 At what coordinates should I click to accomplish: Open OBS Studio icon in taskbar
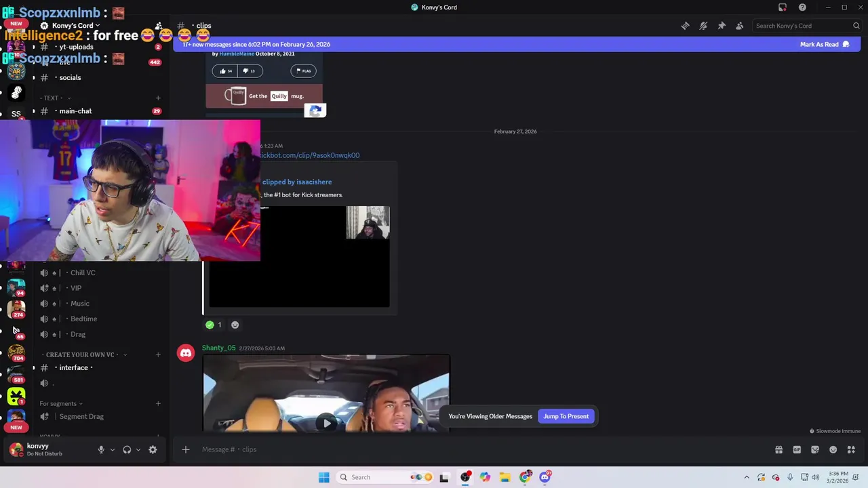[465, 477]
